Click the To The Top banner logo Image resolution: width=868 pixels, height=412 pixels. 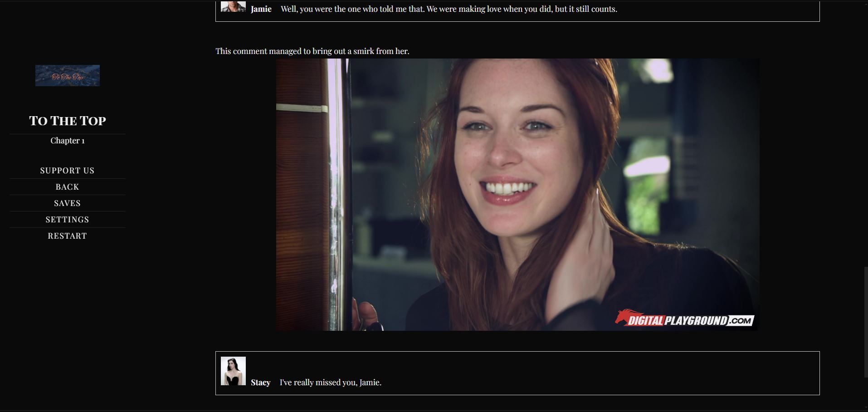pos(68,75)
